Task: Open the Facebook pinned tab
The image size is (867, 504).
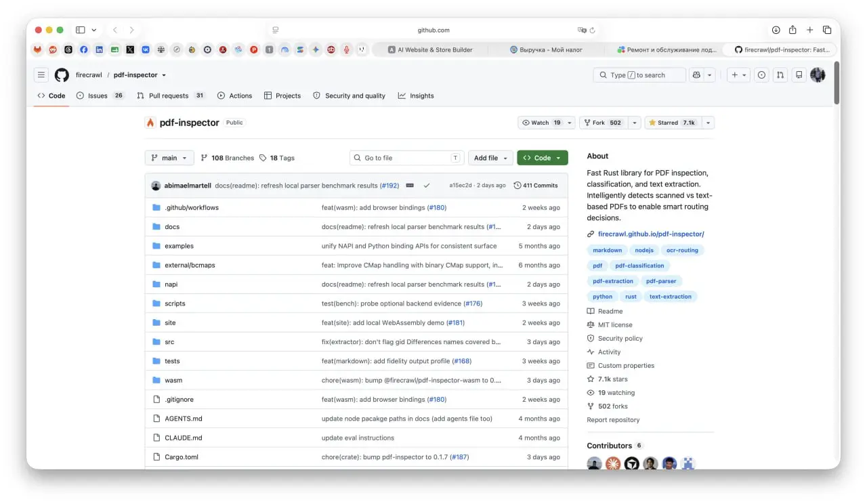Action: tap(84, 49)
